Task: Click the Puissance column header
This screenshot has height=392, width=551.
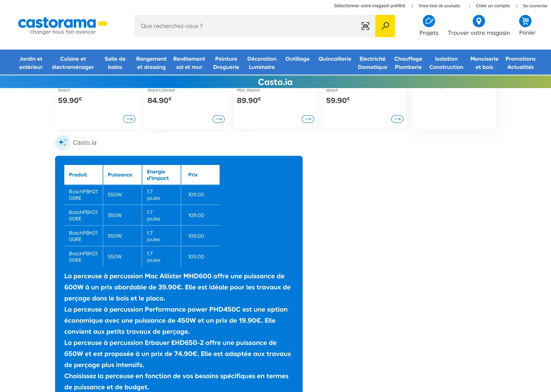Action: (x=122, y=175)
